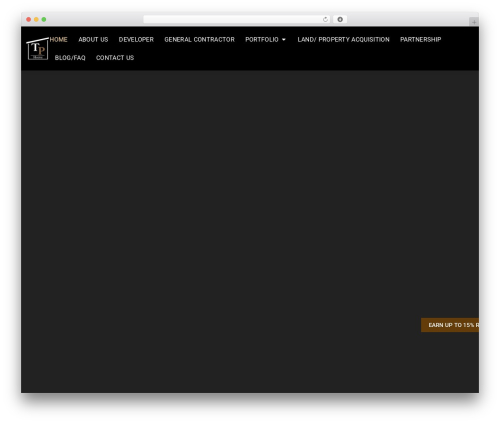Open the Blog/FAQ page
Screen dimensions: 500x423
pos(70,58)
